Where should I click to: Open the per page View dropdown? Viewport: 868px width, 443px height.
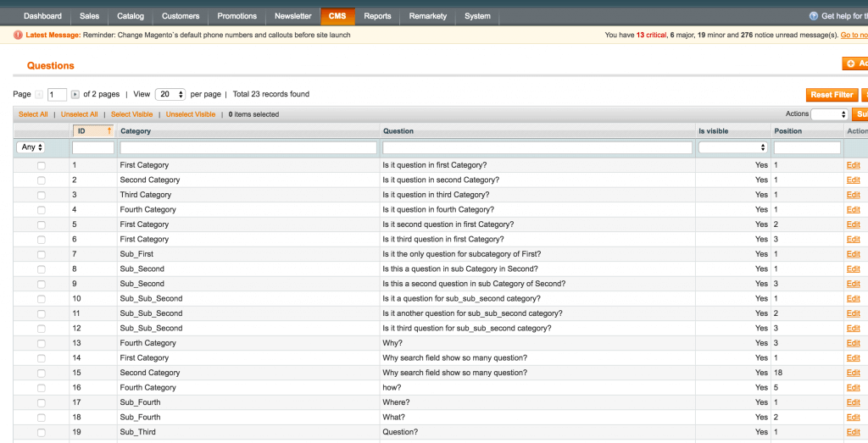172,95
